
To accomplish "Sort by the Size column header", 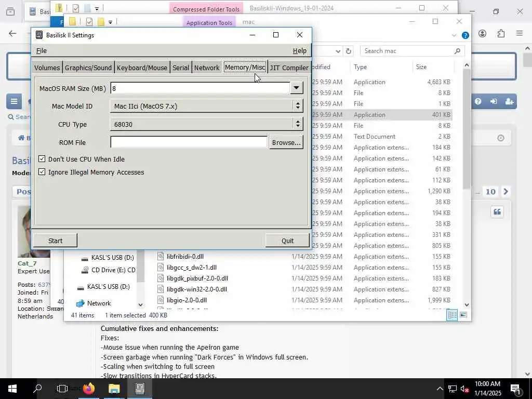I will 421,67.
